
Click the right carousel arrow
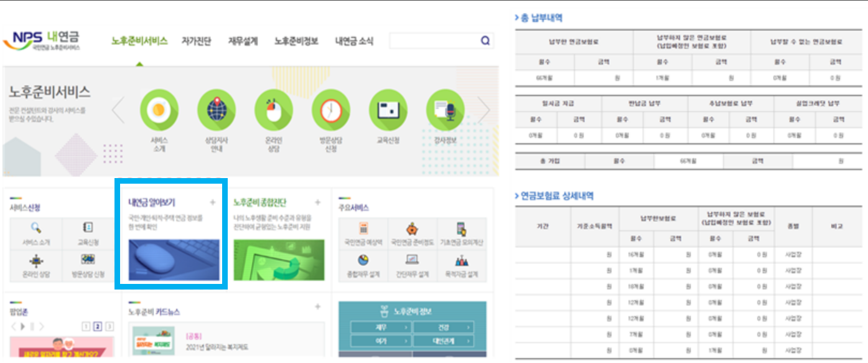click(485, 110)
